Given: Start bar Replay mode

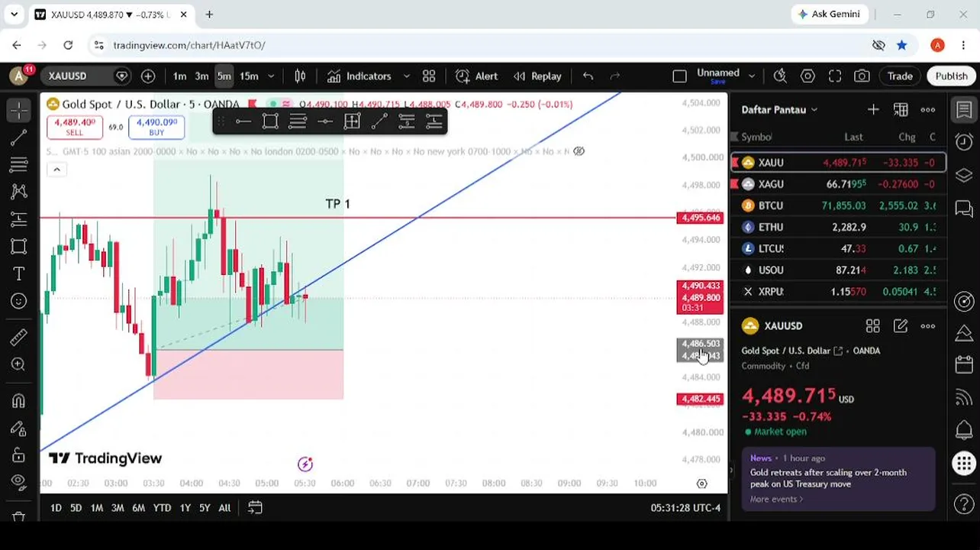Looking at the screenshot, I should coord(537,76).
